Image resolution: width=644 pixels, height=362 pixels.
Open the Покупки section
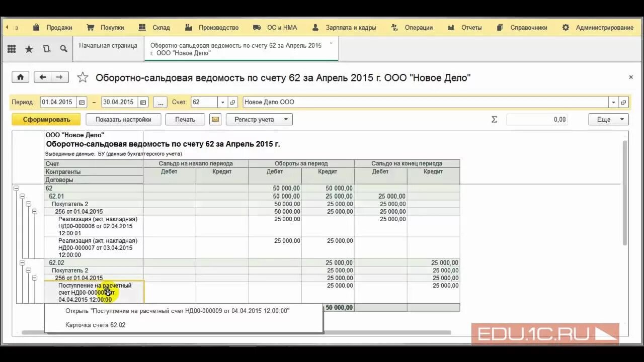pos(106,28)
